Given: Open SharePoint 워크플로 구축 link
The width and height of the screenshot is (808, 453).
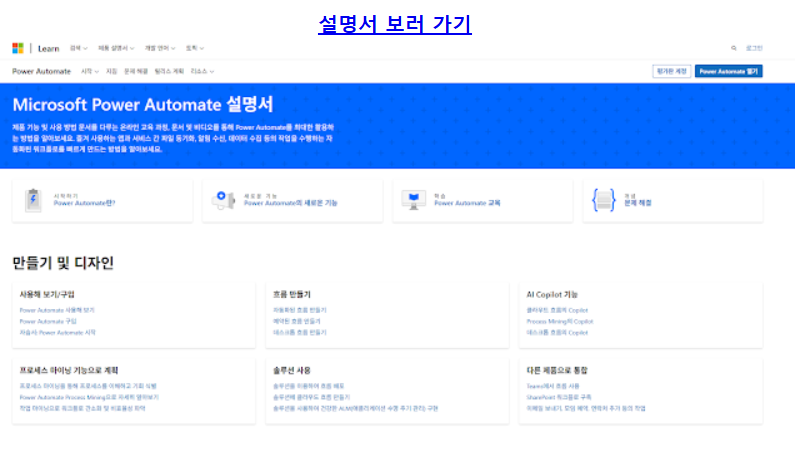Looking at the screenshot, I should [x=559, y=397].
